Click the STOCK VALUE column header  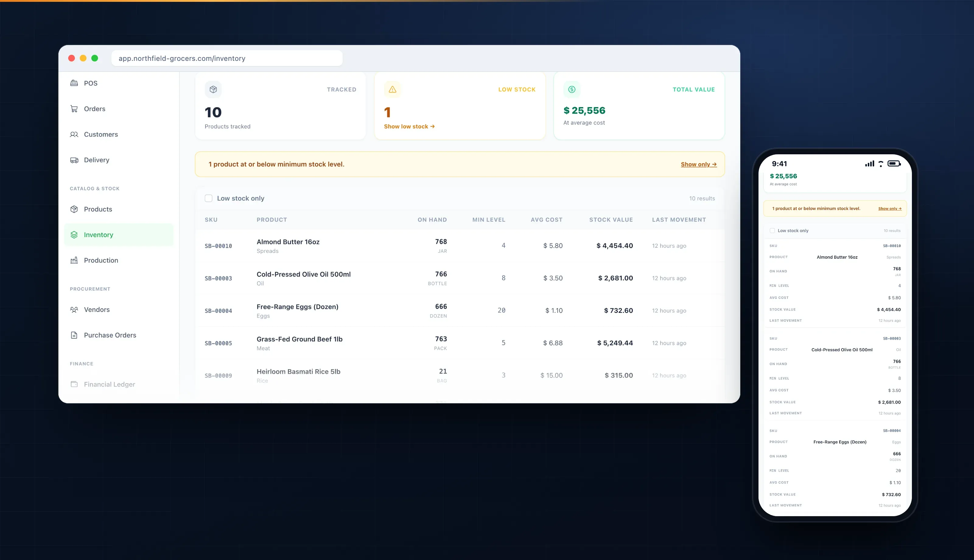pyautogui.click(x=611, y=220)
